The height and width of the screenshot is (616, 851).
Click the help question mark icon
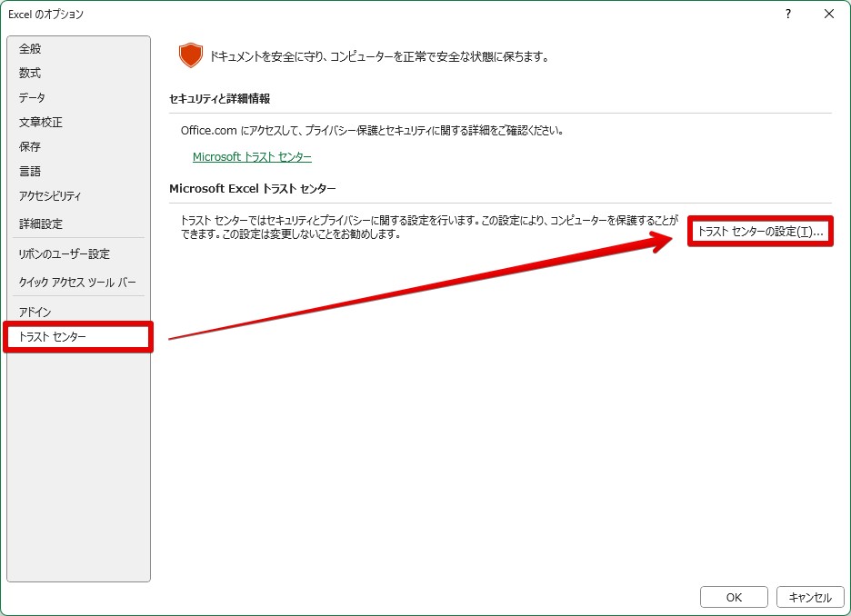click(788, 15)
